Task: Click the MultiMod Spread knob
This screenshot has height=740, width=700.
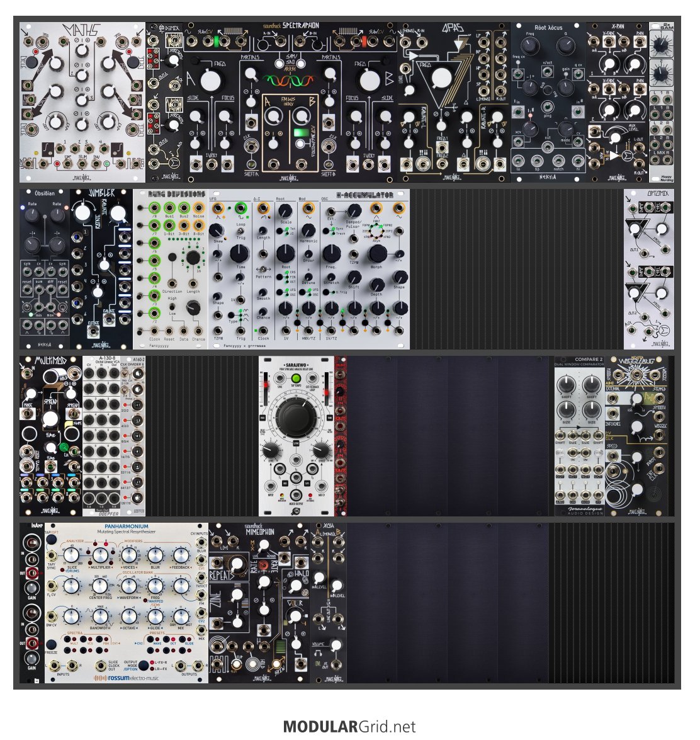Action: 50,419
